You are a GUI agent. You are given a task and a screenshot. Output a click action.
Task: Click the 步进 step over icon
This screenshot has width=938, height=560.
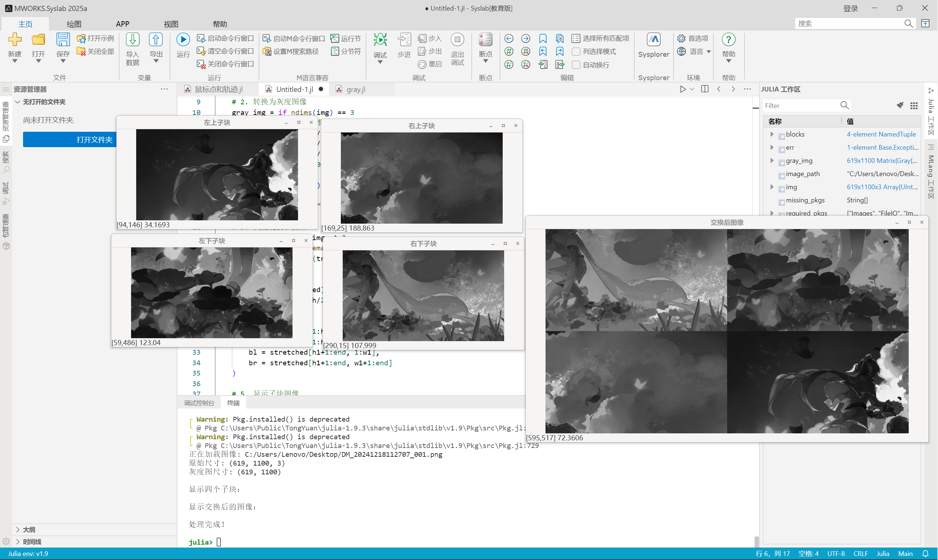point(404,40)
